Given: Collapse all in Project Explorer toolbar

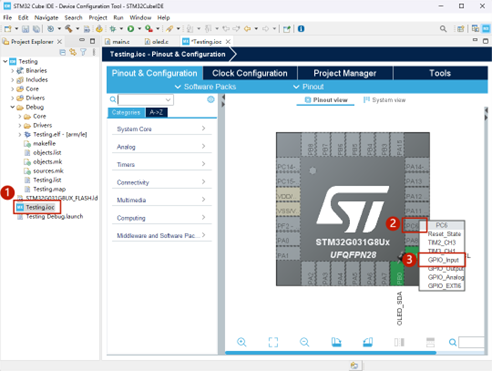Looking at the screenshot, I should [x=62, y=52].
